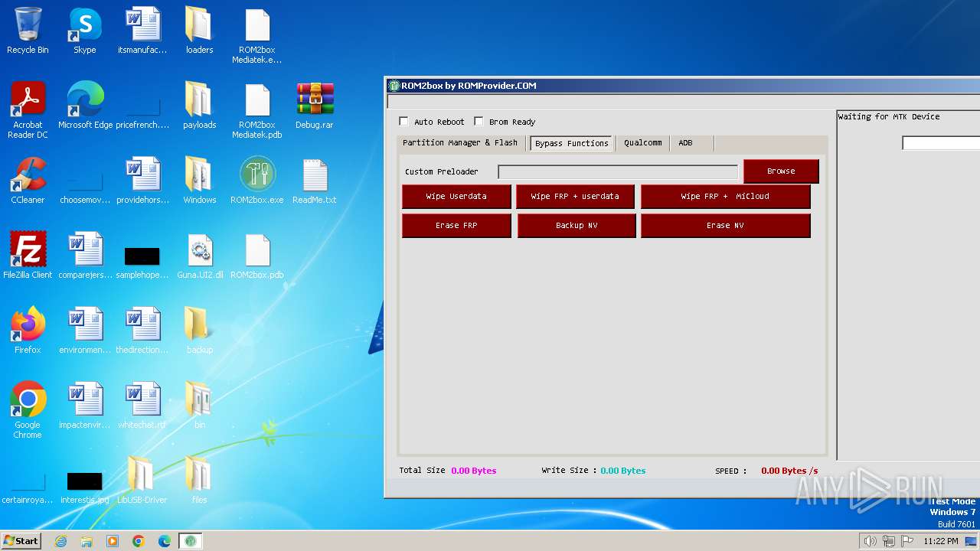Select the ROM2box Mediatek.pdb file
This screenshot has height=551, width=980.
point(257,110)
